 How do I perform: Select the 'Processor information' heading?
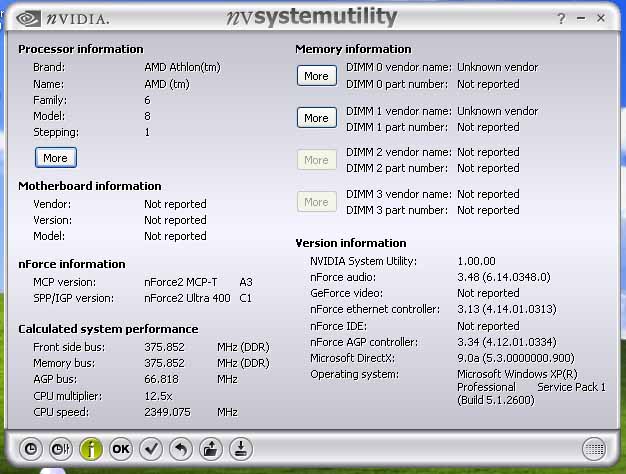point(81,49)
